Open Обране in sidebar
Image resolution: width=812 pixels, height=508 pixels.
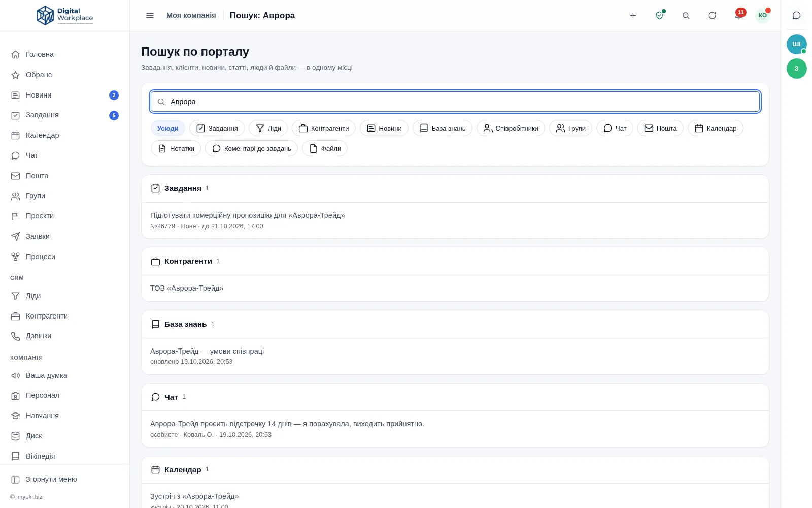tap(65, 75)
